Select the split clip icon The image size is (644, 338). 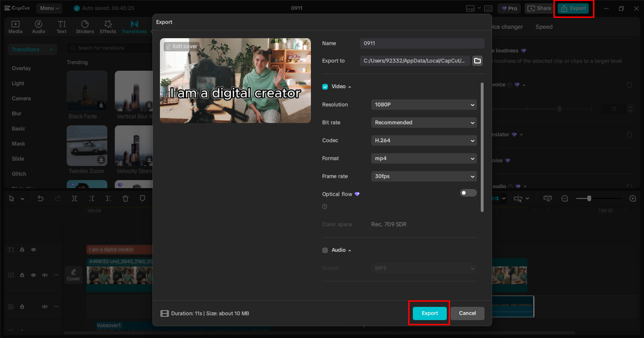[74, 198]
